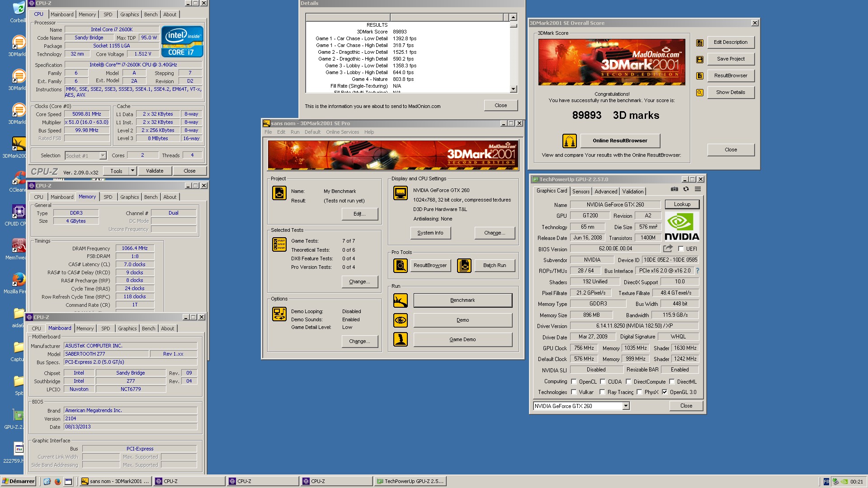Click Close in the Details window
This screenshot has height=488, width=868.
[x=500, y=106]
